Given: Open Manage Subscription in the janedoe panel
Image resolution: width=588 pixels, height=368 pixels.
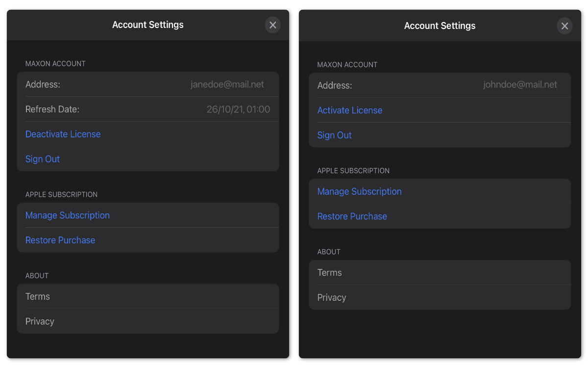Looking at the screenshot, I should (68, 215).
